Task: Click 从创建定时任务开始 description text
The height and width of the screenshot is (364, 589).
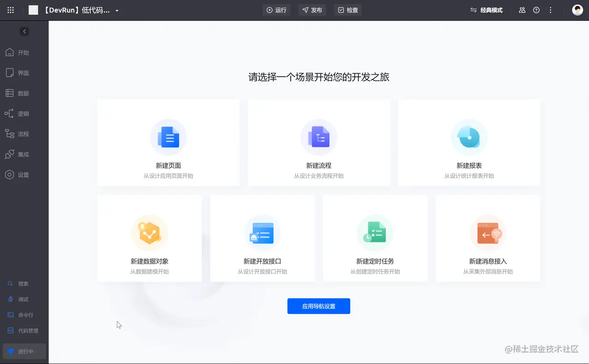Action: tap(375, 272)
